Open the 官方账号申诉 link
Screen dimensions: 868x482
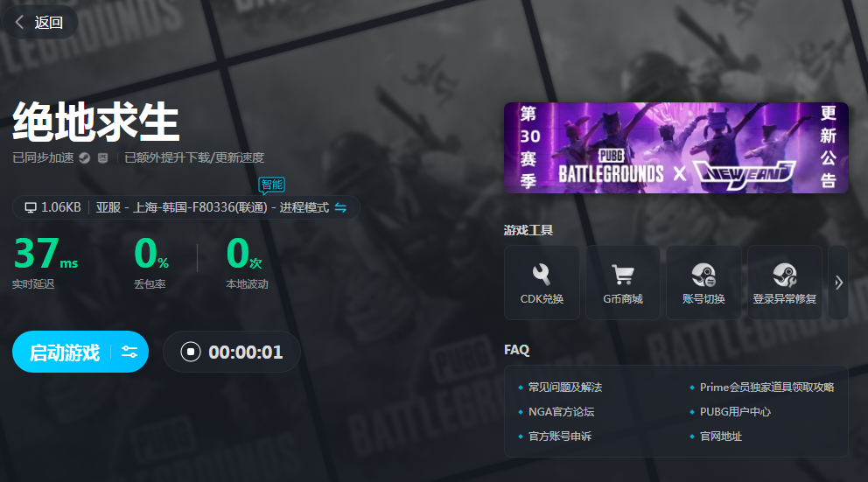coord(560,436)
